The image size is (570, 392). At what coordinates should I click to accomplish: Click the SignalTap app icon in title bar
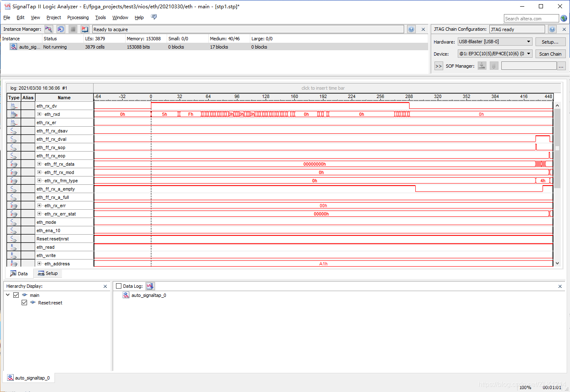pyautogui.click(x=7, y=6)
